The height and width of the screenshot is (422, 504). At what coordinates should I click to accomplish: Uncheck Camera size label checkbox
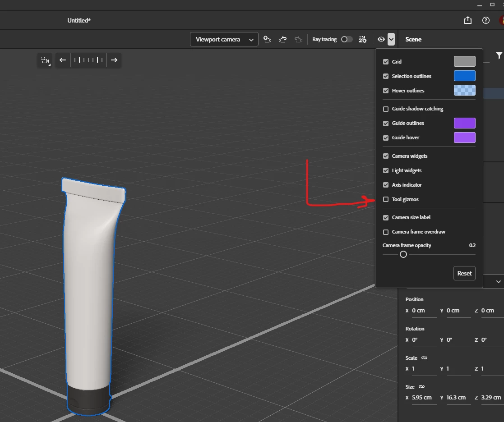pos(386,217)
